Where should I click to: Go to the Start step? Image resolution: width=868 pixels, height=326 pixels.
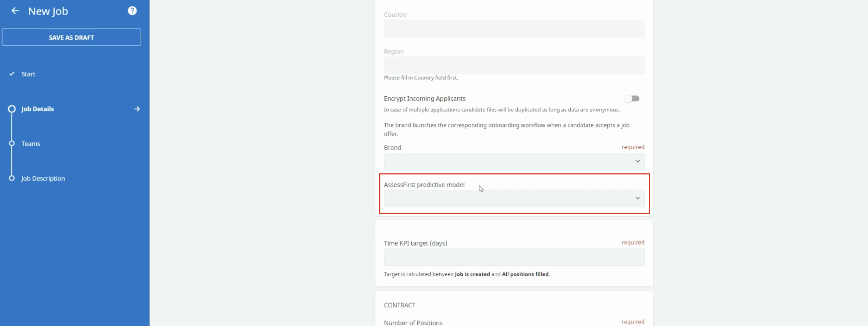click(x=28, y=74)
